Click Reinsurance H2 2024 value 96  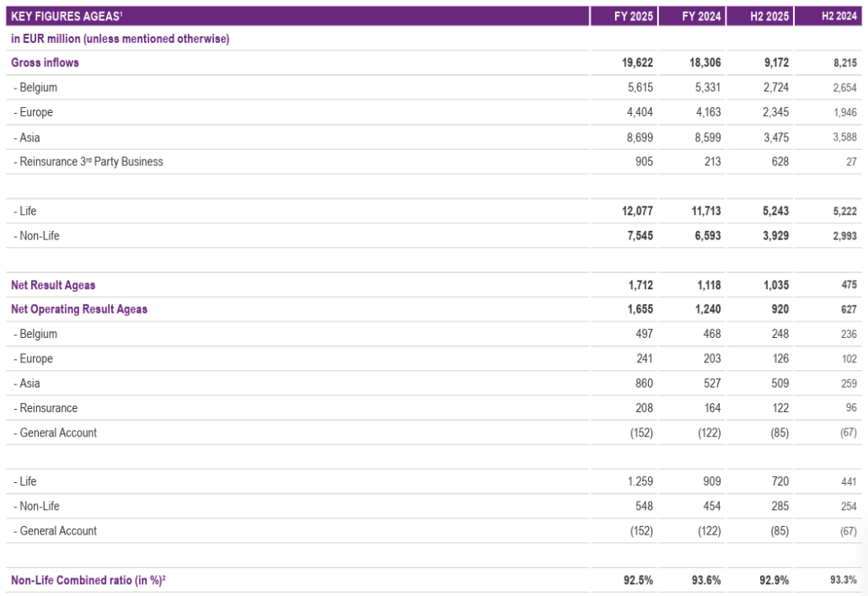pos(851,408)
